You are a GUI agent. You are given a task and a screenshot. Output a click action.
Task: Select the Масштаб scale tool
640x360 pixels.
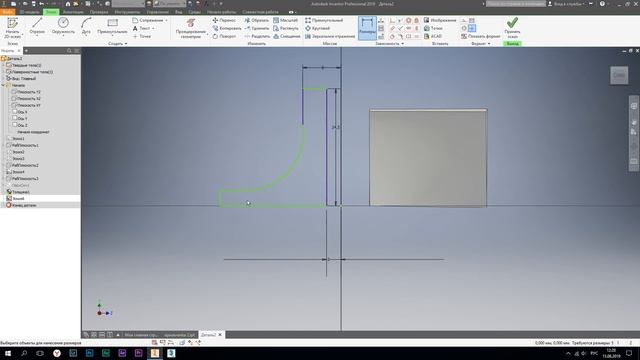click(x=285, y=20)
